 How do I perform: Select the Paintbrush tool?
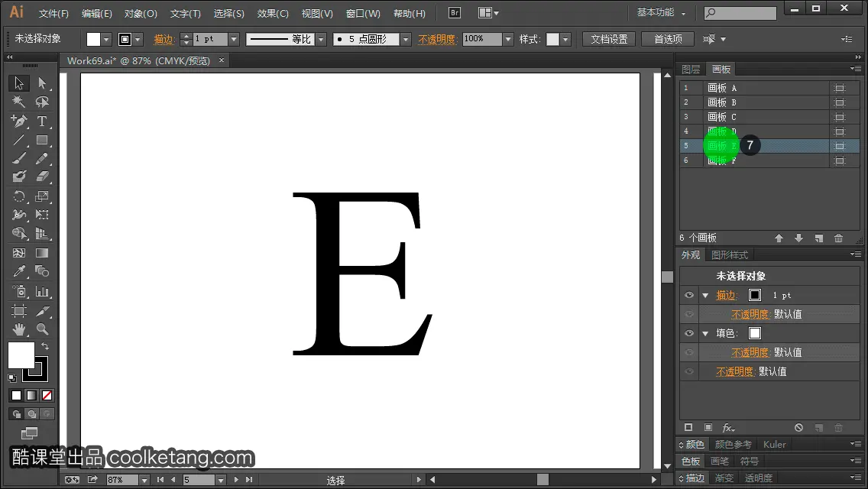click(x=19, y=159)
